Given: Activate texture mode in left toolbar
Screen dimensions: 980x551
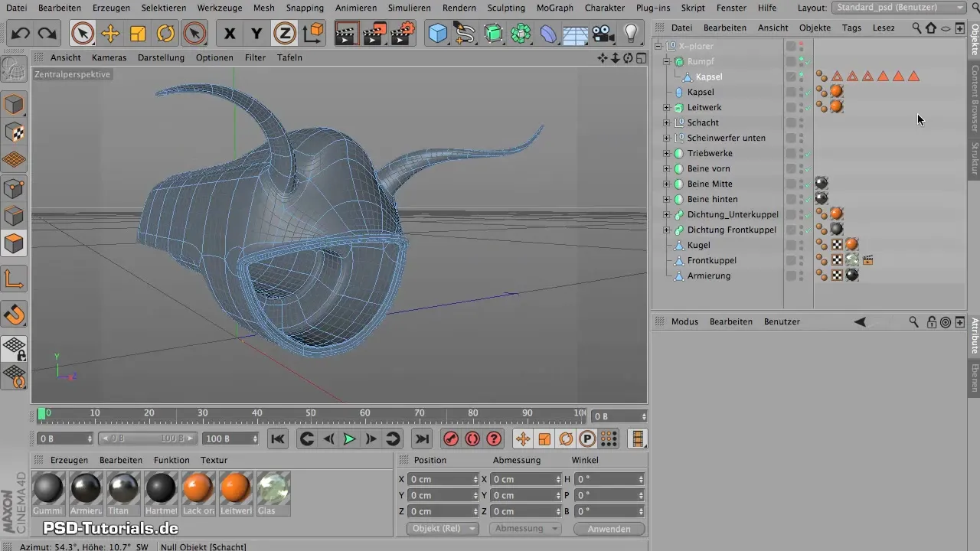Looking at the screenshot, I should [15, 132].
